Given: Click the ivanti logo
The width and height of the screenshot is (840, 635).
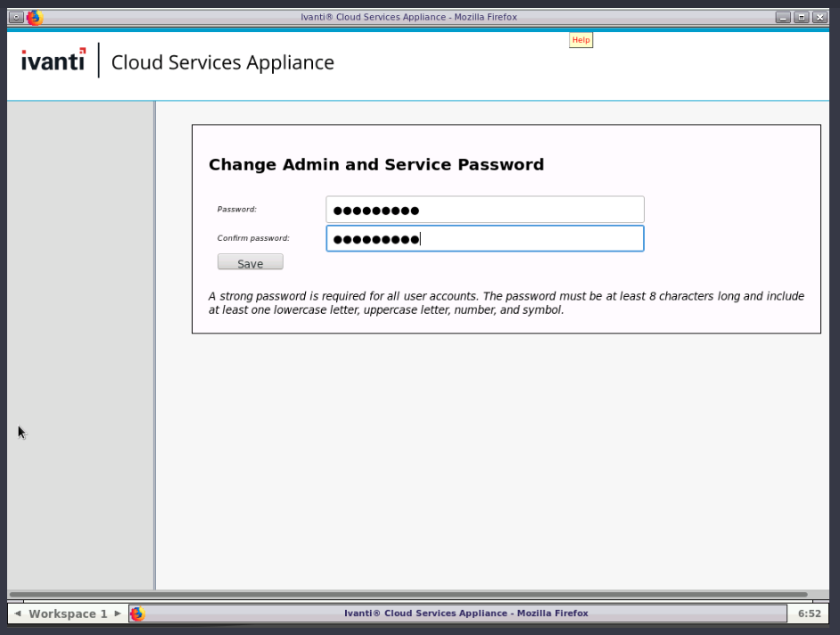Looking at the screenshot, I should (54, 61).
